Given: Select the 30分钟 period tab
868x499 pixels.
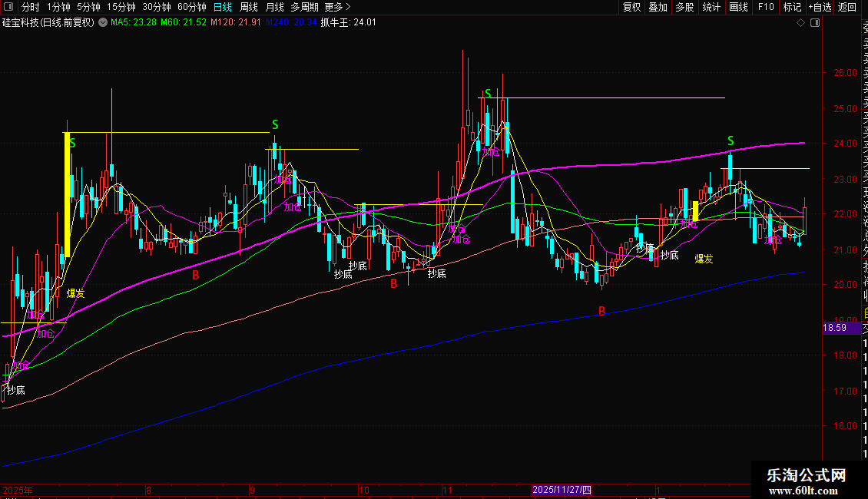Looking at the screenshot, I should (x=157, y=7).
